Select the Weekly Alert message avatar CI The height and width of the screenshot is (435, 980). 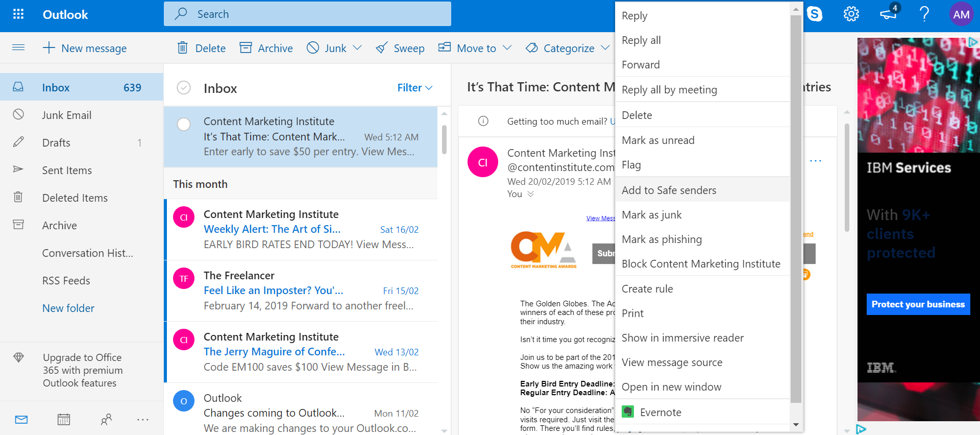pos(184,217)
